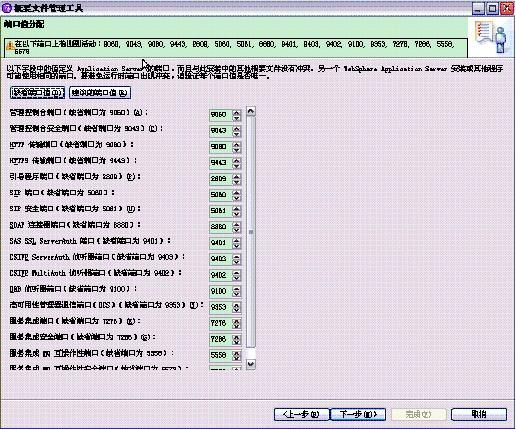The image size is (516, 429).
Task: Click the 端口值分配 page heading
Action: pos(24,24)
